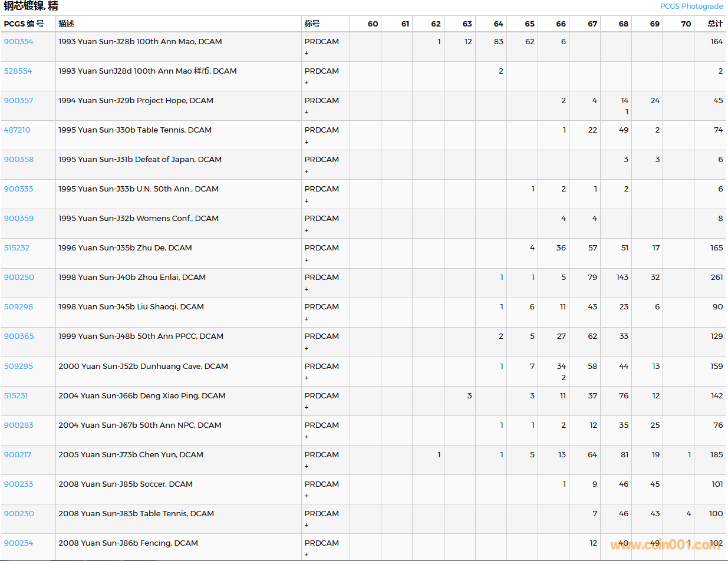Select the 1995 Table Tennis description cell

coord(135,130)
